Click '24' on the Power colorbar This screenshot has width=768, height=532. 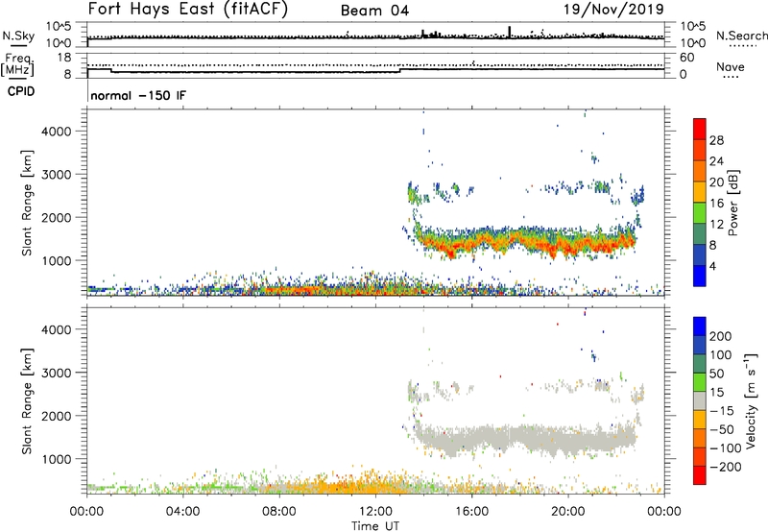[716, 161]
